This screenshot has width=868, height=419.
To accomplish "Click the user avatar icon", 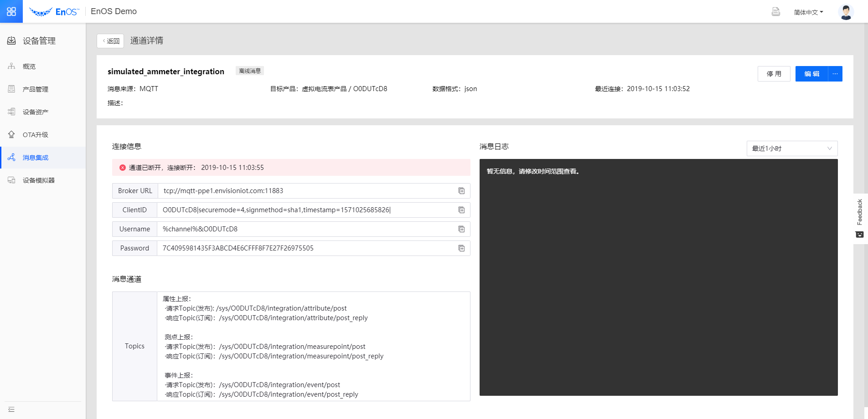I will coord(846,12).
